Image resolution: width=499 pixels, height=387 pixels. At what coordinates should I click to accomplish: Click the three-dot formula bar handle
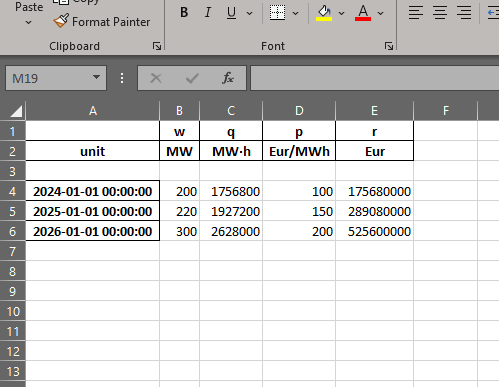pos(122,78)
